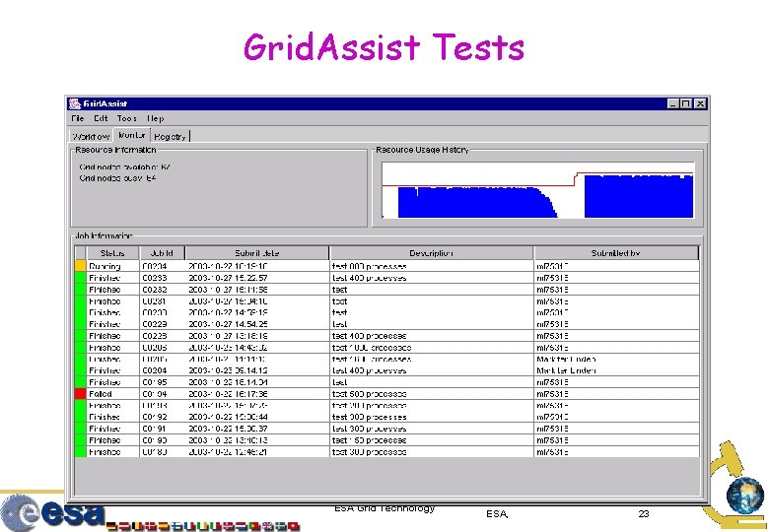Click the submitter cell of Failed job C0194

617,393
